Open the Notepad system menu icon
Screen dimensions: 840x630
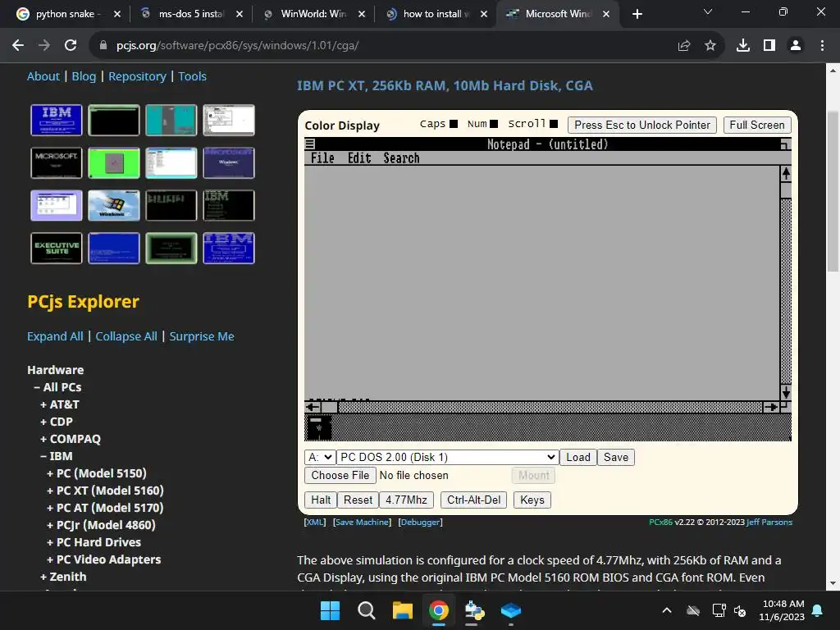[x=309, y=144]
